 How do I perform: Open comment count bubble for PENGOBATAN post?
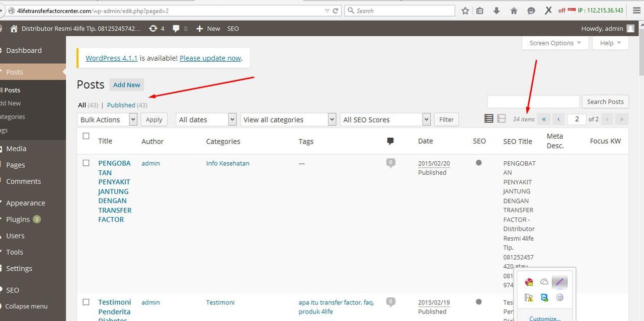[x=390, y=163]
